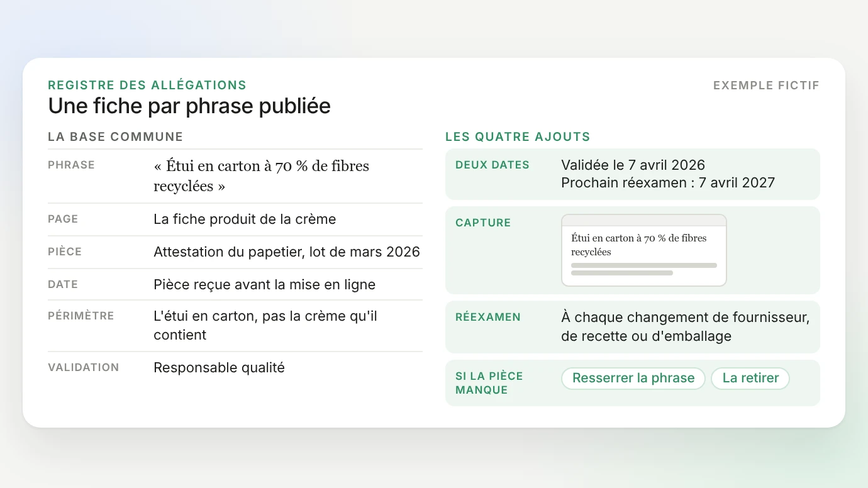
Task: Click the text À chaque changement de fournisseur
Action: [x=685, y=318]
